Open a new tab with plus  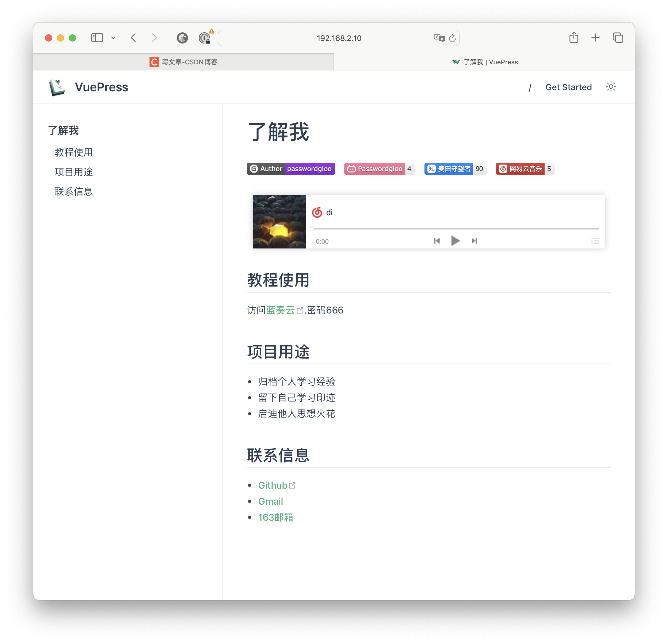click(595, 37)
